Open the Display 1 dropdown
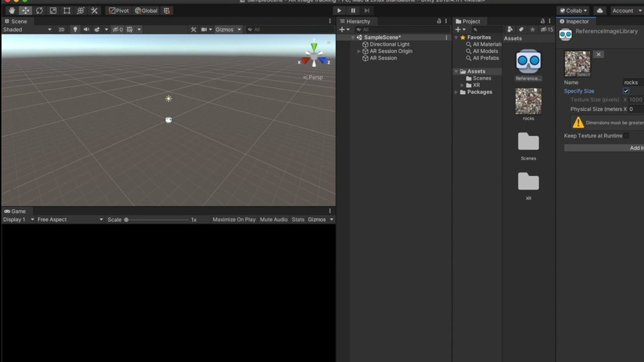Image resolution: width=644 pixels, height=362 pixels. pyautogui.click(x=19, y=219)
